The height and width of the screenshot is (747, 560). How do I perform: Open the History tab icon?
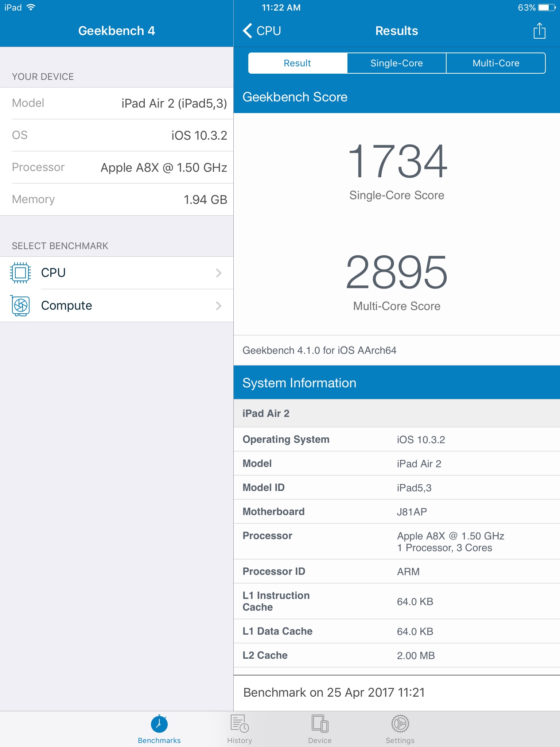[240, 724]
